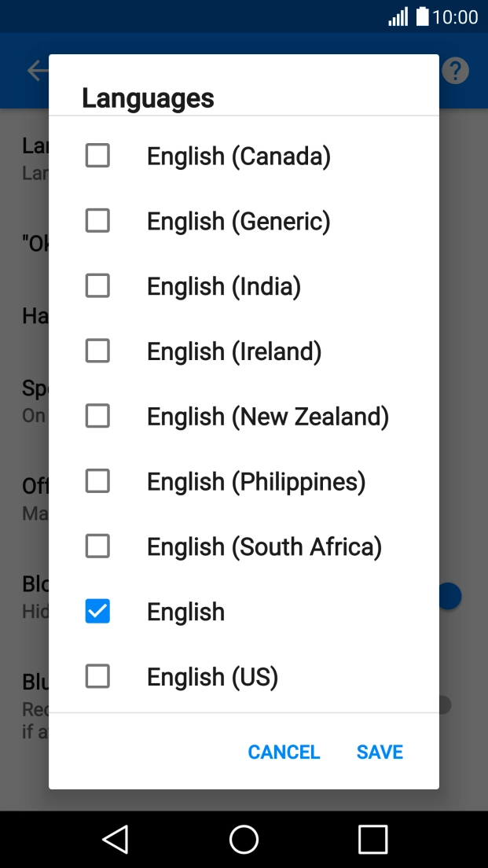Check the English (Canada) checkbox
The height and width of the screenshot is (868, 488).
point(97,156)
